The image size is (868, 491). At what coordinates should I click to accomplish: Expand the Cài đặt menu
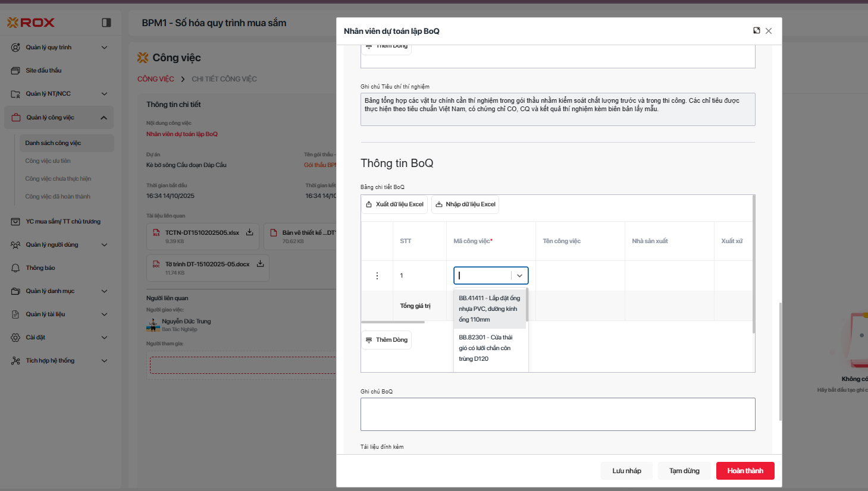point(104,338)
